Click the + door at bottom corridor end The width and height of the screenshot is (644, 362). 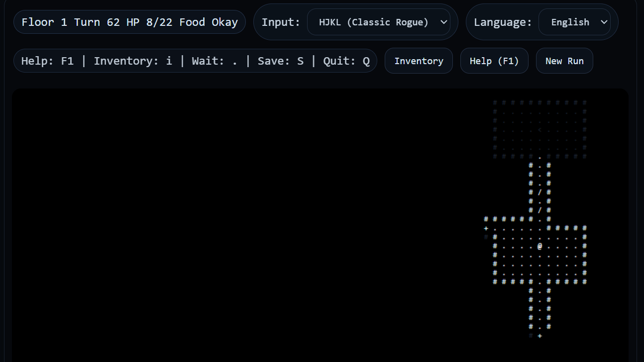tap(539, 336)
